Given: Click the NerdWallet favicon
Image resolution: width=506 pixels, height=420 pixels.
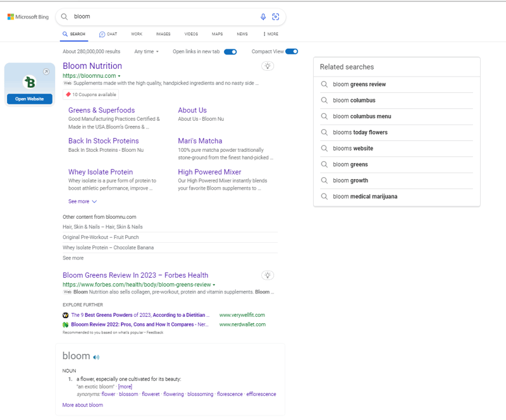Looking at the screenshot, I should [x=66, y=324].
